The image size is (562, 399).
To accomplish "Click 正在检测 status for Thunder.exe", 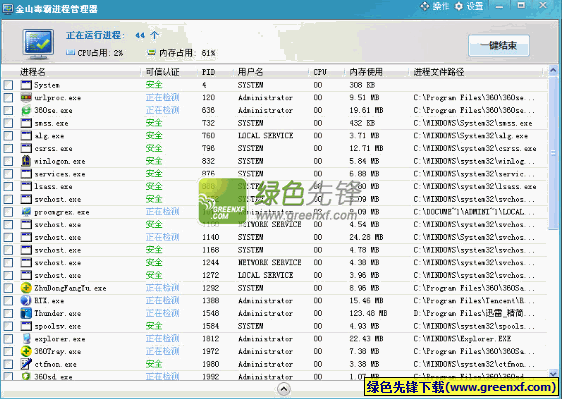I will pos(162,313).
